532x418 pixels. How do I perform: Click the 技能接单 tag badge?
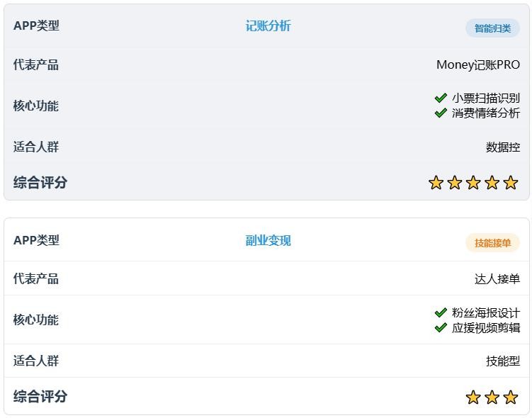(x=492, y=243)
